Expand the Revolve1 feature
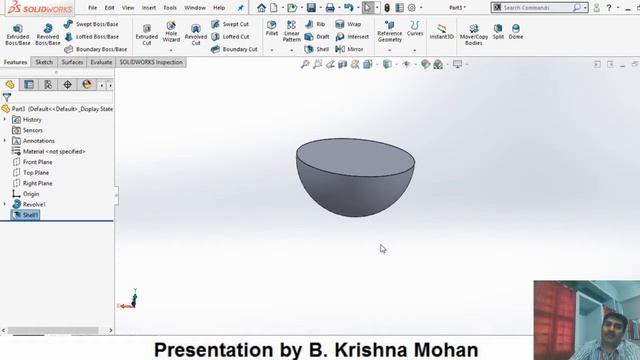640x360 pixels. pyautogui.click(x=5, y=204)
